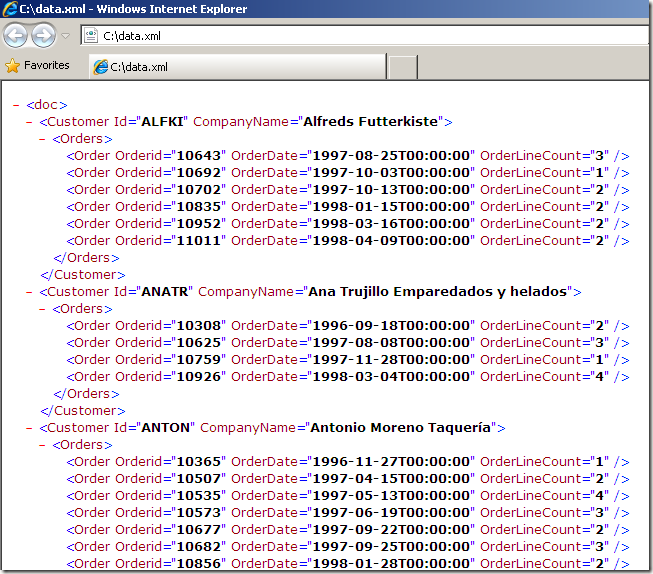653x574 pixels.
Task: Click the Internet Explorer icon on the tab
Action: coord(100,67)
